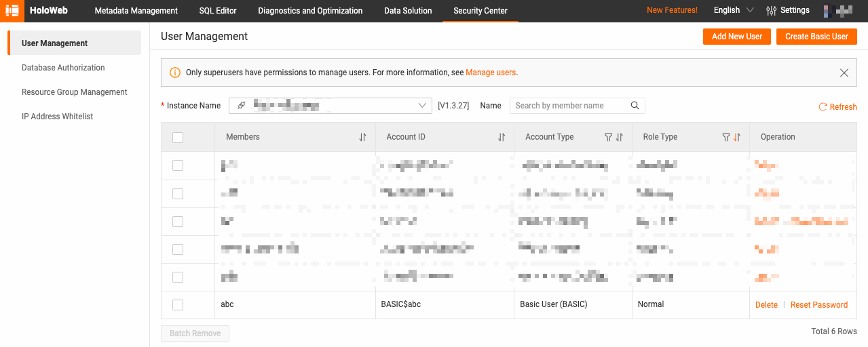Click the Manage users link
Viewport: 868px width, 347px height.
491,73
